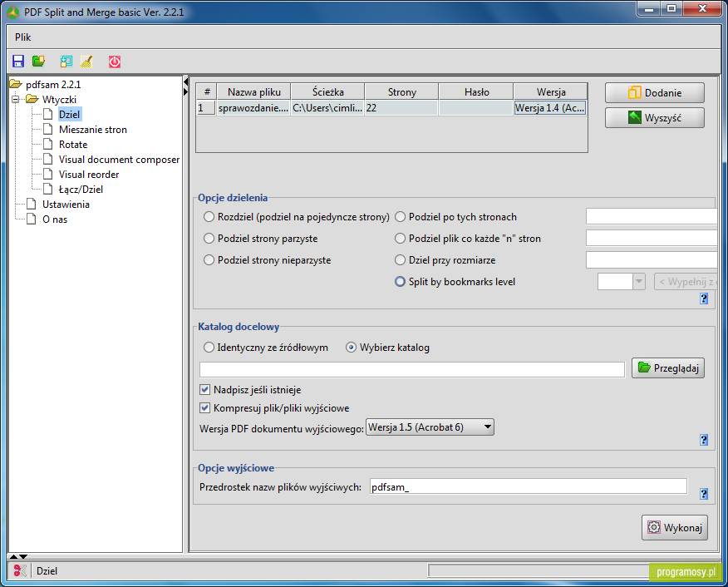Image resolution: width=728 pixels, height=587 pixels.
Task: Click Hasło column header
Action: click(476, 92)
